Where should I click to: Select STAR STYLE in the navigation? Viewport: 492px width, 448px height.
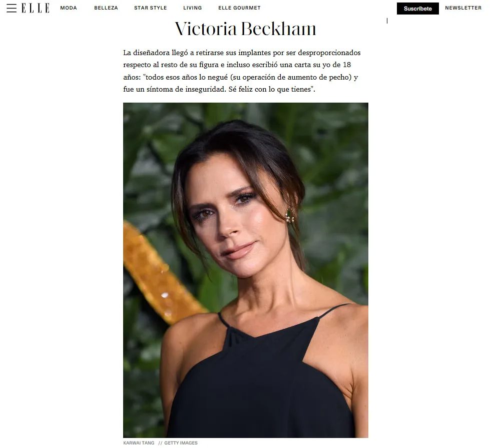pyautogui.click(x=151, y=8)
